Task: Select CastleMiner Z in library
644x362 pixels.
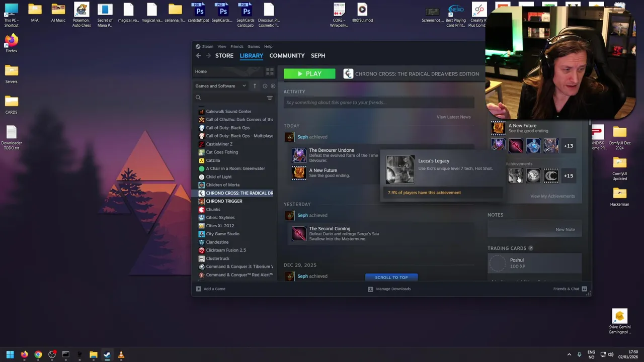Action: 219,144
